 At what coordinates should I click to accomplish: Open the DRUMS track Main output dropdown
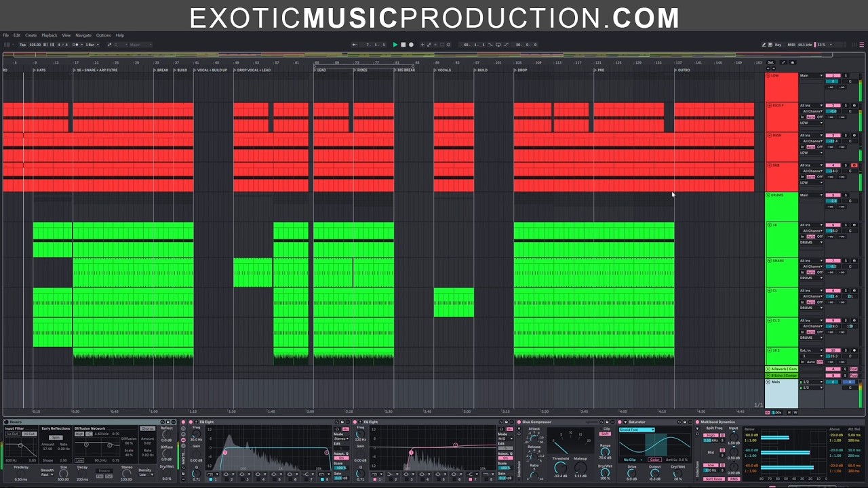tap(811, 195)
